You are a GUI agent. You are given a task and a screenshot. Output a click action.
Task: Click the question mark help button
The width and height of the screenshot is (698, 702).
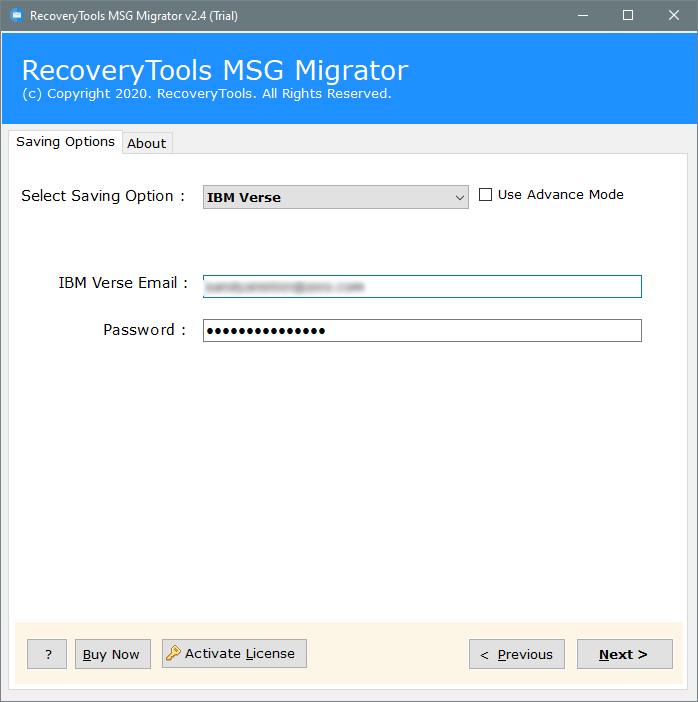pos(47,654)
